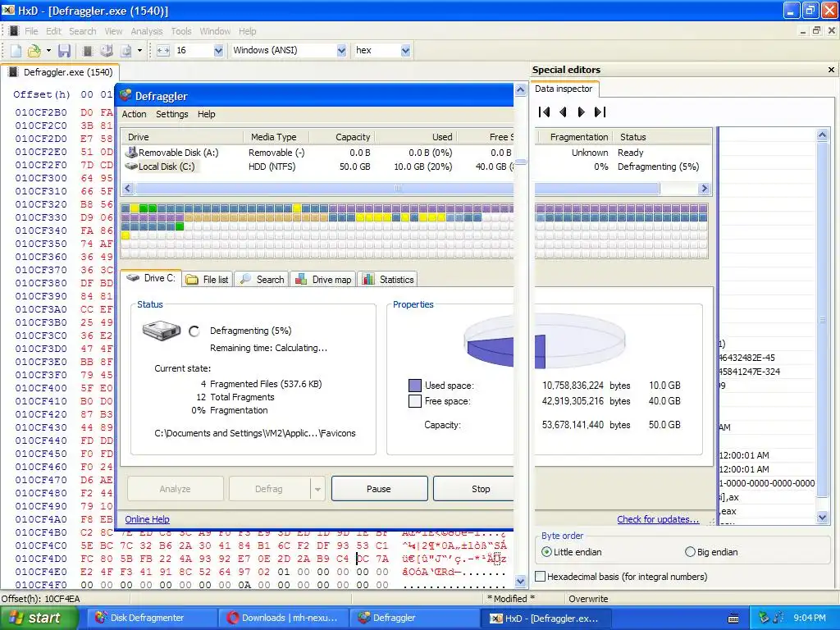Click the Defrag button
Screen dimensions: 840x630
(x=269, y=489)
